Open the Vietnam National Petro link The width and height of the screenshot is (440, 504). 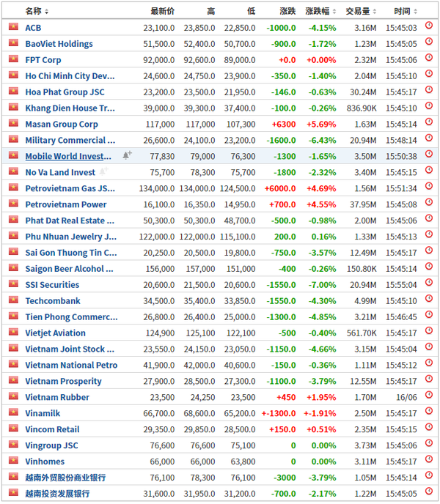coord(71,365)
